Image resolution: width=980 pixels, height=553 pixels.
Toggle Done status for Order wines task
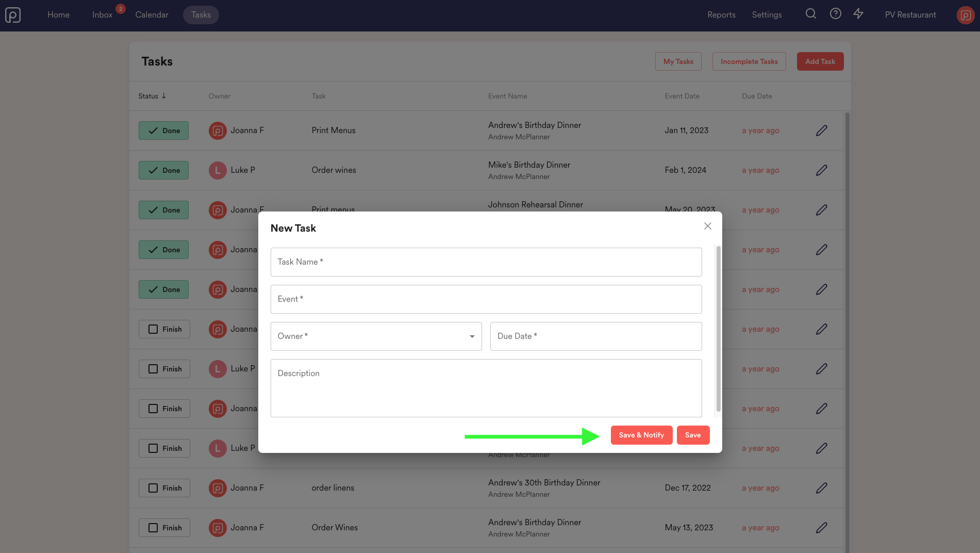[x=163, y=170]
